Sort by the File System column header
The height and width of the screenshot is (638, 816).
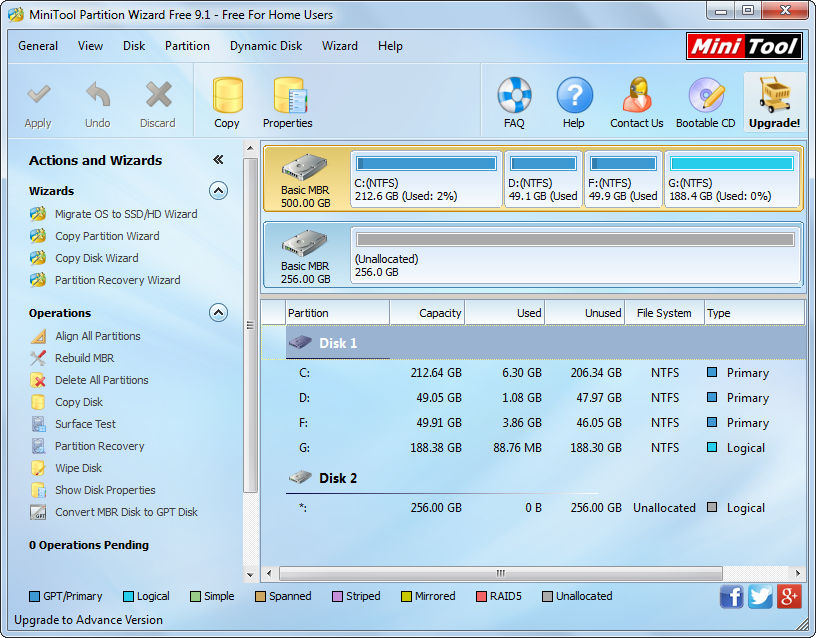(665, 313)
